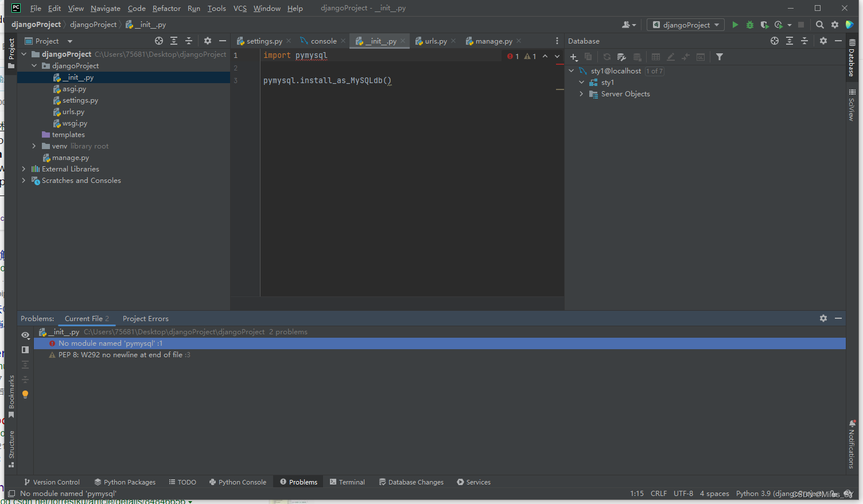Open the Notifications sidebar
The height and width of the screenshot is (504, 863).
click(852, 444)
